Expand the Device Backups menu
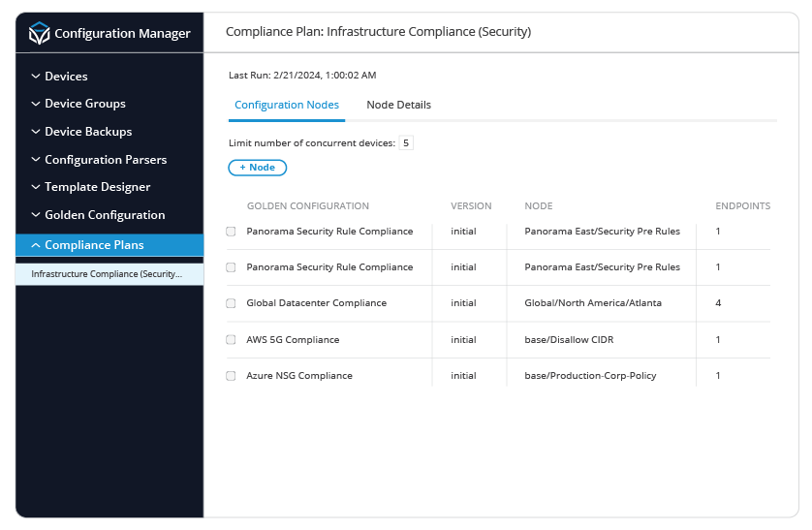 [x=36, y=132]
